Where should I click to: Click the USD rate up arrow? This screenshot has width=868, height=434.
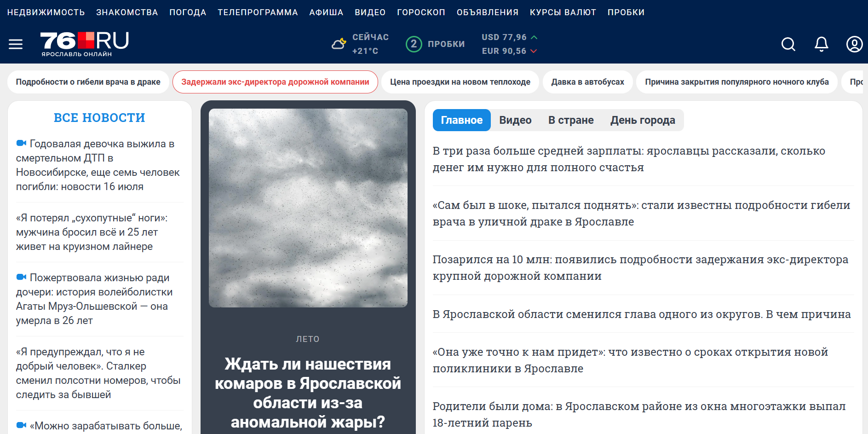pos(534,37)
